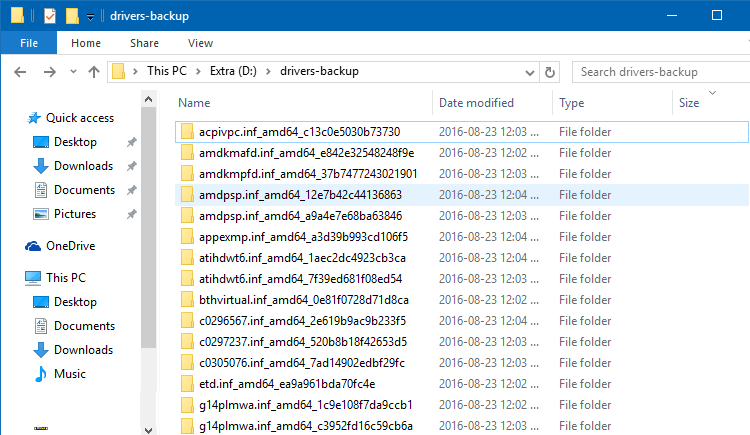
Task: Select folder amdpsp.inf_amd64_a9a4e7e68ba63846
Action: tap(462, 216)
